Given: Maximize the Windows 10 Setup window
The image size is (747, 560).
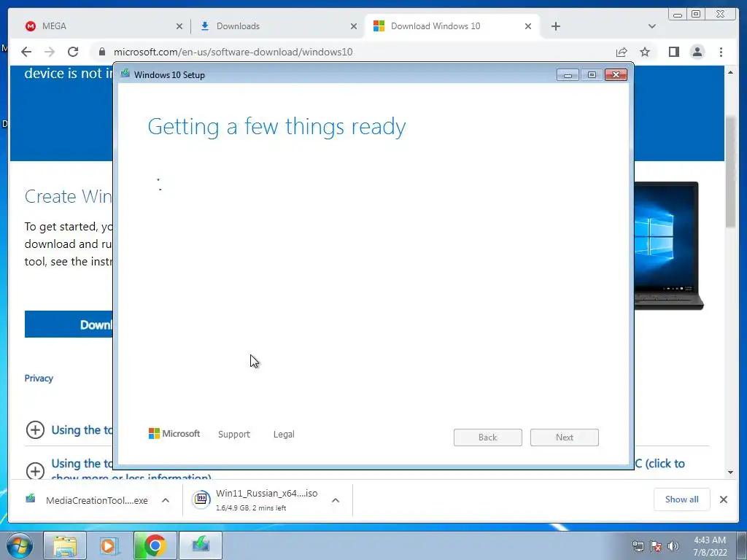Looking at the screenshot, I should [592, 75].
